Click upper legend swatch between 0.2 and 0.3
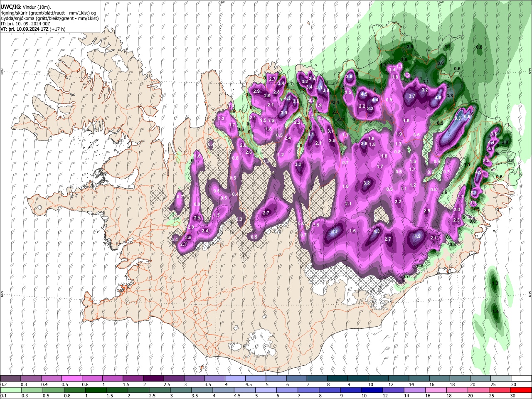Image resolution: width=532 pixels, height=399 pixels. point(10,379)
